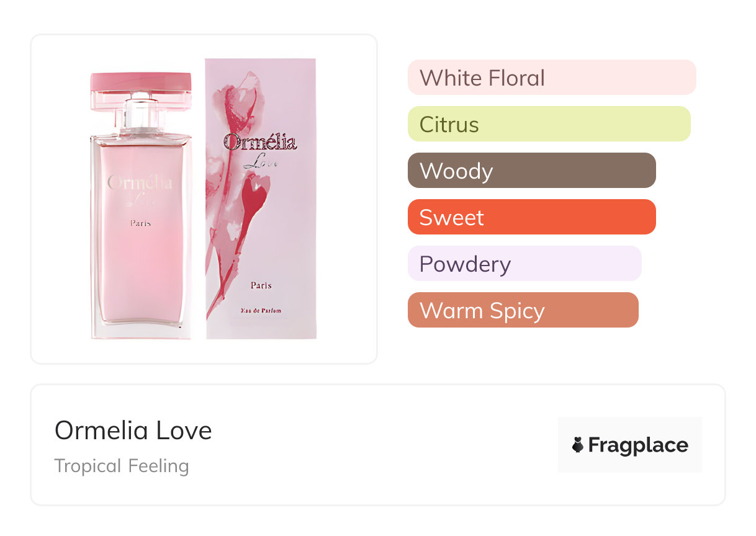This screenshot has width=756, height=536.
Task: Click the Paris text on the bottle
Action: click(x=141, y=223)
